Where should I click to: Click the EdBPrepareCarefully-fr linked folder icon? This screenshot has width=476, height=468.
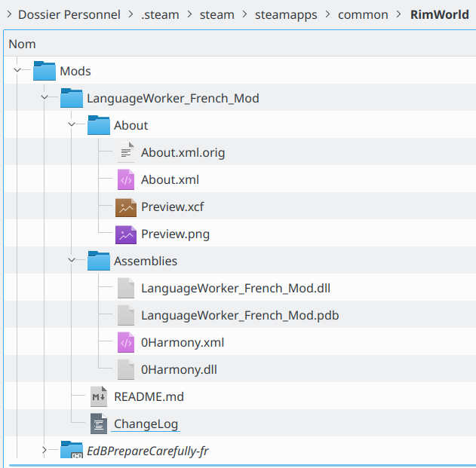click(72, 450)
